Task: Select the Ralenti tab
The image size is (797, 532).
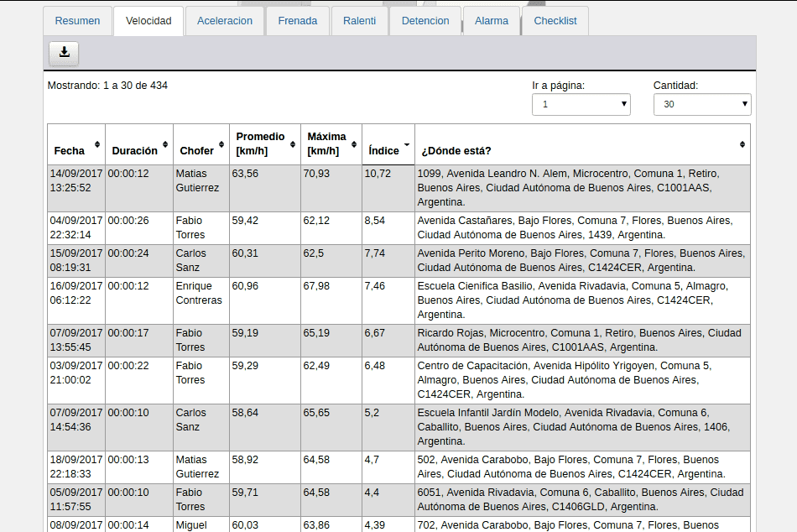Action: coord(359,21)
